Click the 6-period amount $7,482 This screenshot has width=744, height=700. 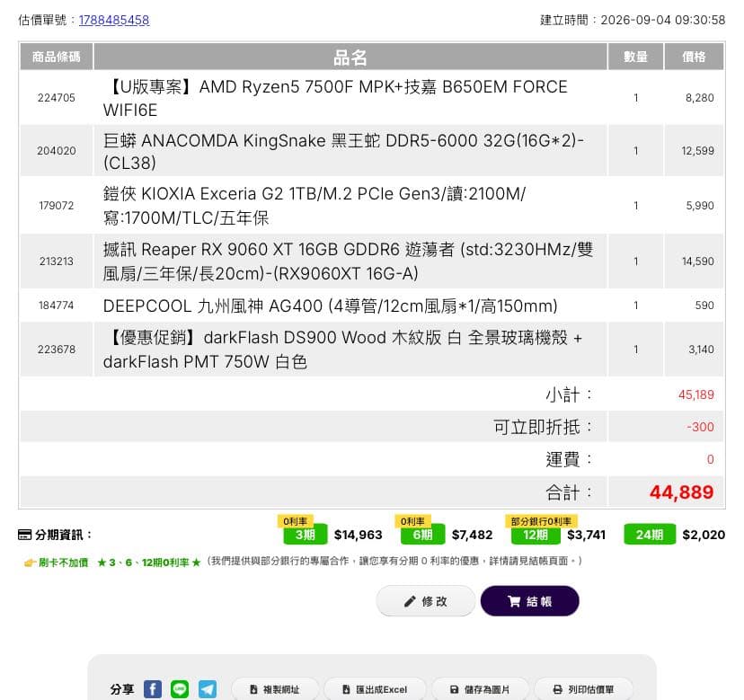472,535
